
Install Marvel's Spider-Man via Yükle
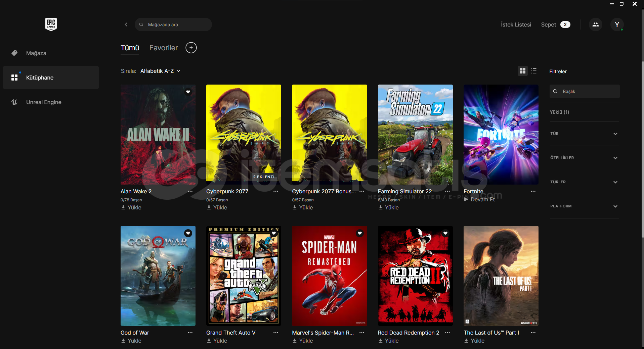(303, 341)
